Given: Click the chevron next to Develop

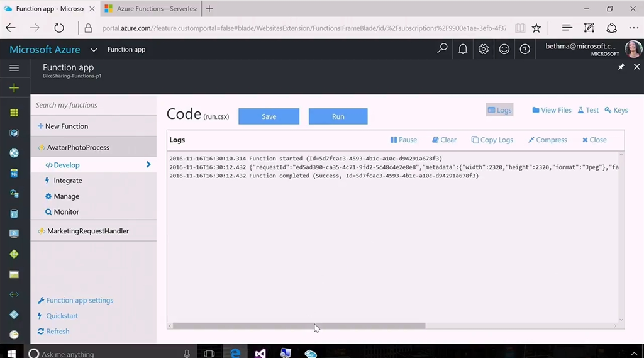Looking at the screenshot, I should pos(148,164).
